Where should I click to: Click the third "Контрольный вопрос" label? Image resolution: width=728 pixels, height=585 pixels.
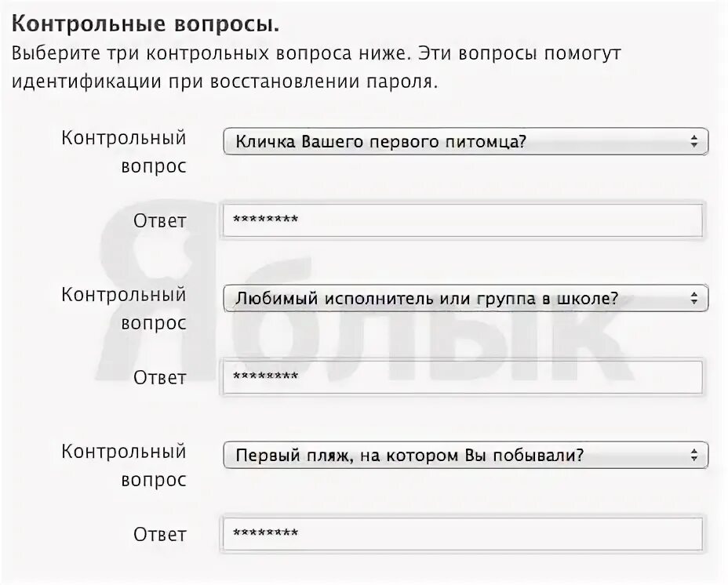pos(124,466)
